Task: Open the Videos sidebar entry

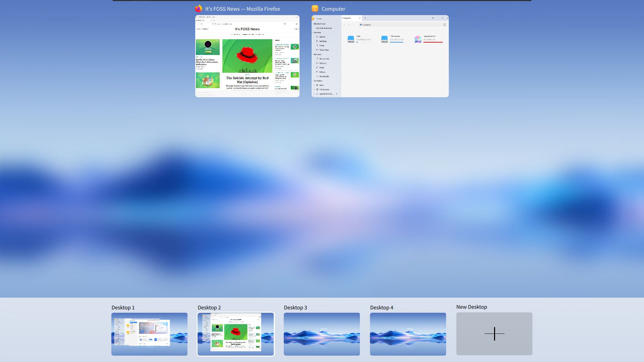Action: 322,72
